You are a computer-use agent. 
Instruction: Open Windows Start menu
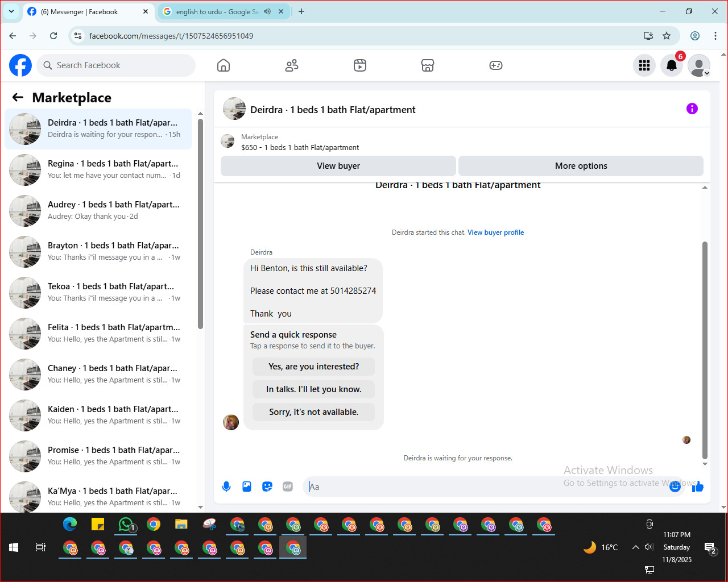click(x=14, y=547)
